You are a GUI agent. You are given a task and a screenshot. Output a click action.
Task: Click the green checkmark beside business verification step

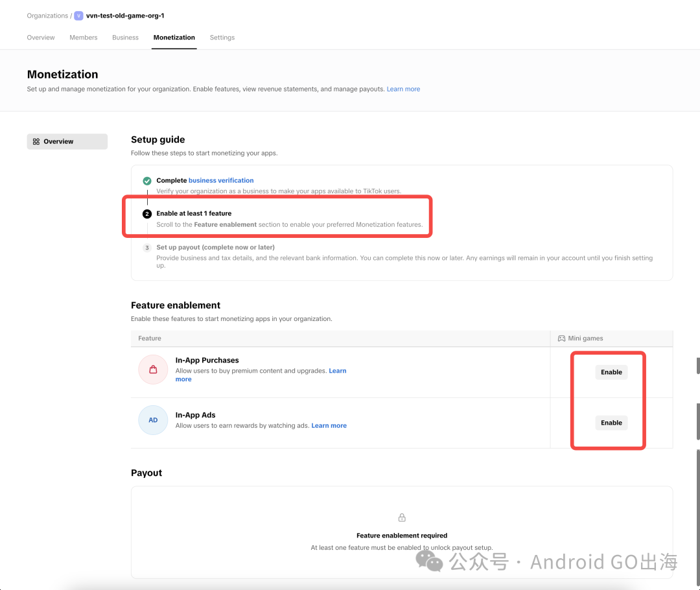point(147,181)
